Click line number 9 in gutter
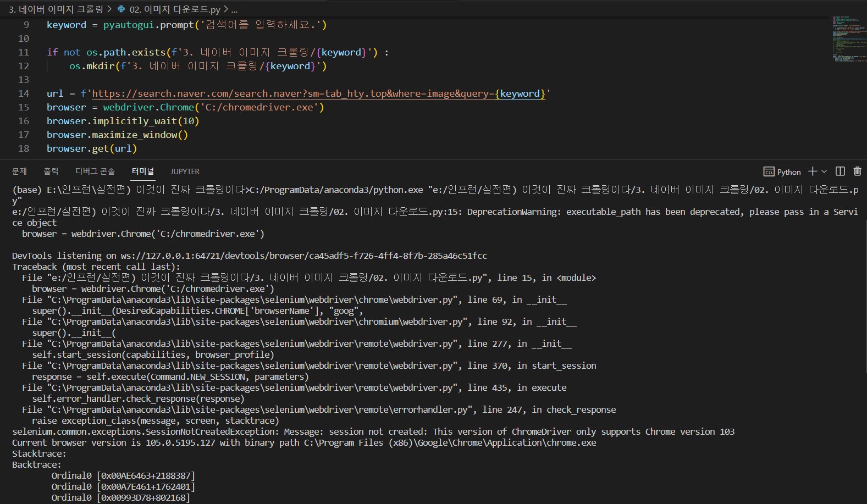867x504 pixels. (x=26, y=25)
